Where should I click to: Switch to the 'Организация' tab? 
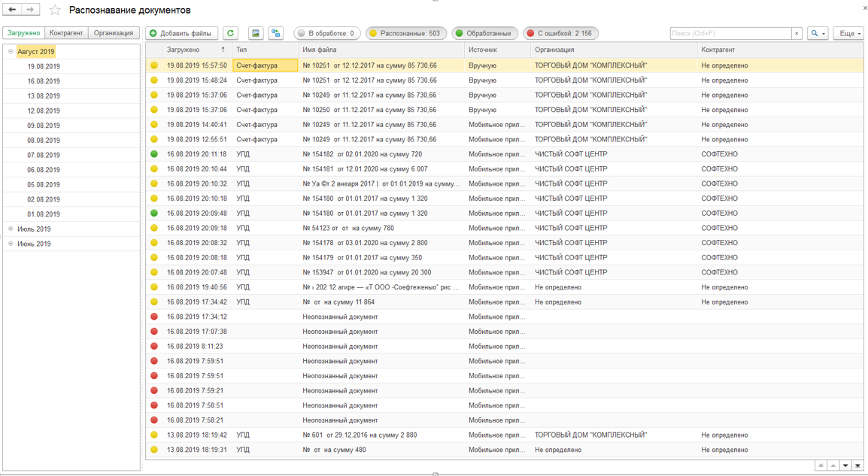coord(114,33)
